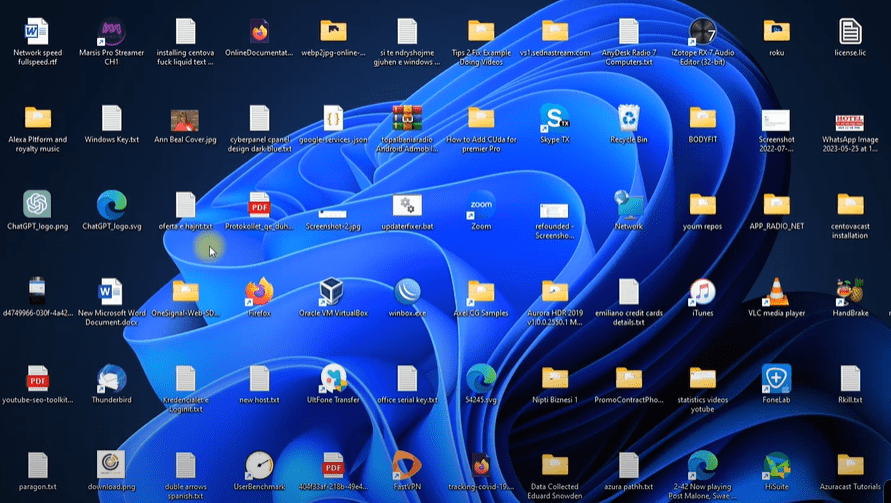
Task: Select the VLC media player icon
Action: (x=776, y=292)
